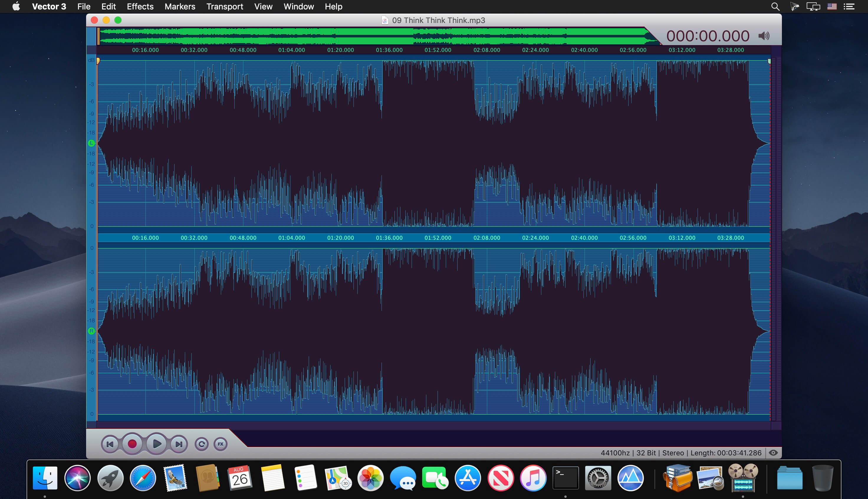The width and height of the screenshot is (868, 499).
Task: Click the Stop/Return to Zero button
Action: click(x=109, y=444)
